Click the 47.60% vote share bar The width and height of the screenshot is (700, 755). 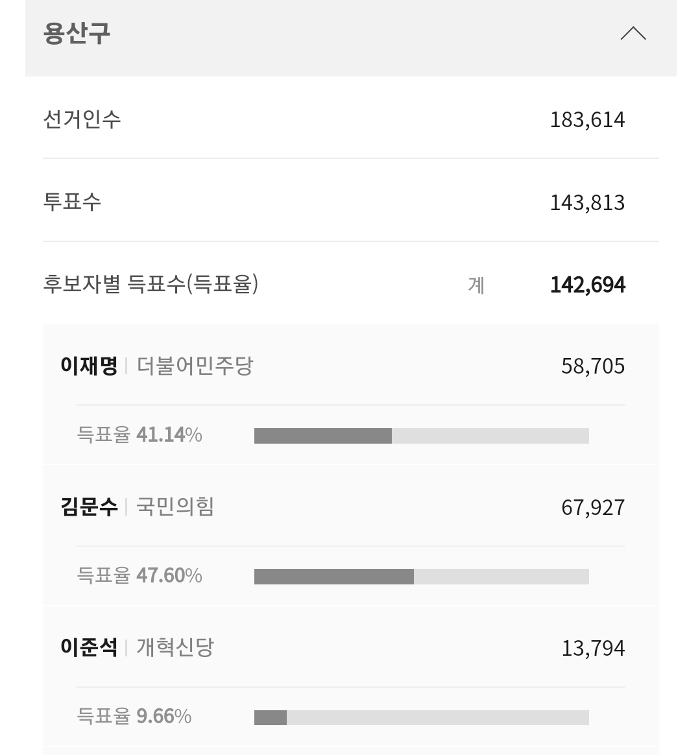click(x=421, y=577)
